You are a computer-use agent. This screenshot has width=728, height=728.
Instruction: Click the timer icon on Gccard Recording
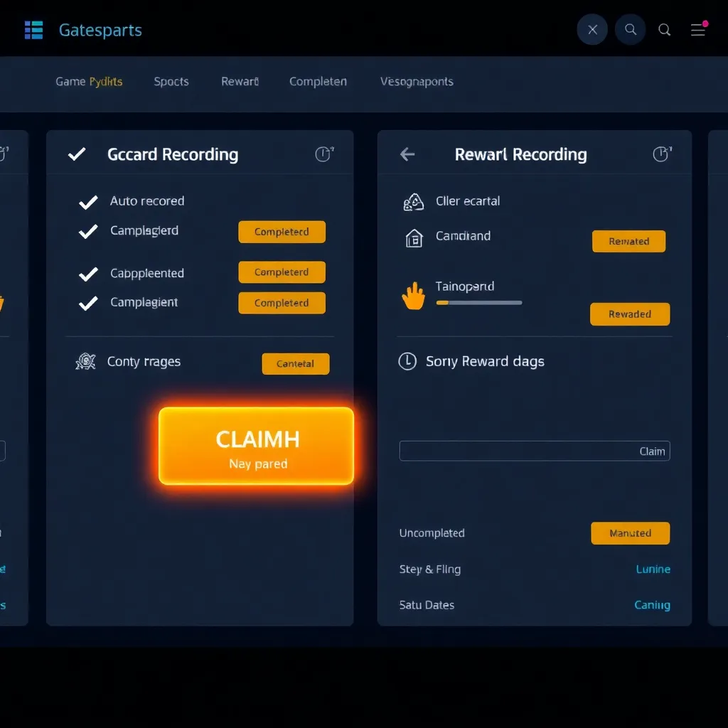323,154
